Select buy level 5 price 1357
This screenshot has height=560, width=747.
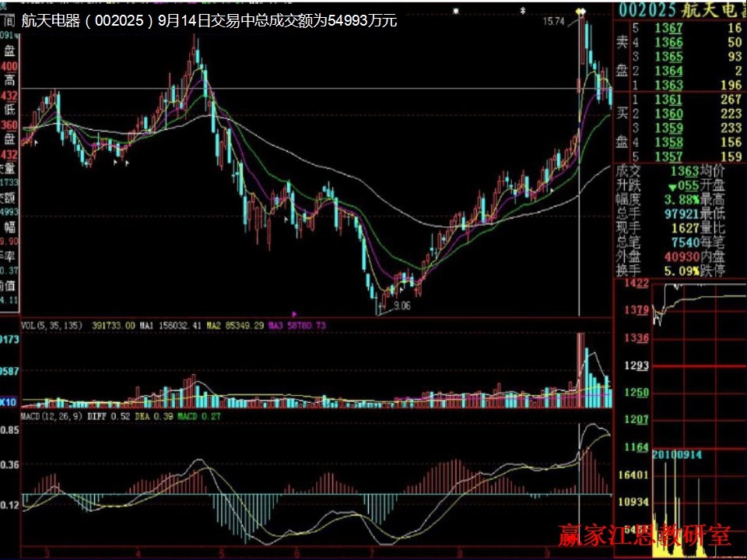668,157
